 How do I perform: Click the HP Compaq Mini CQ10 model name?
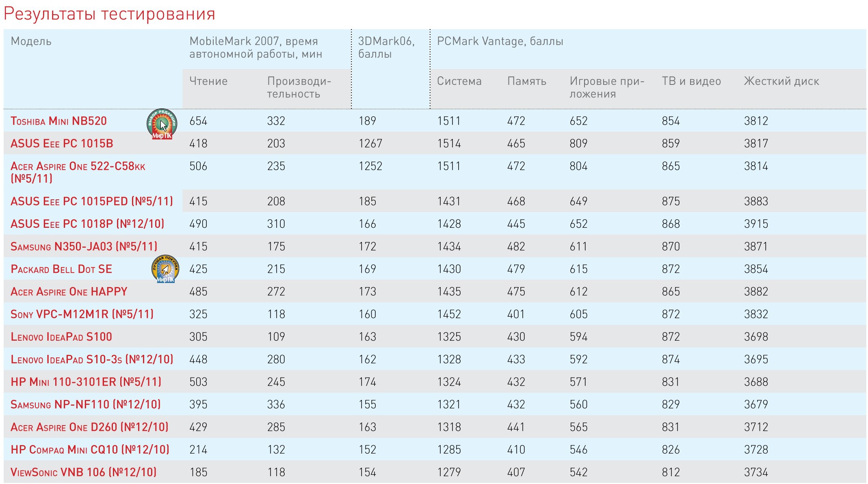pos(90,450)
